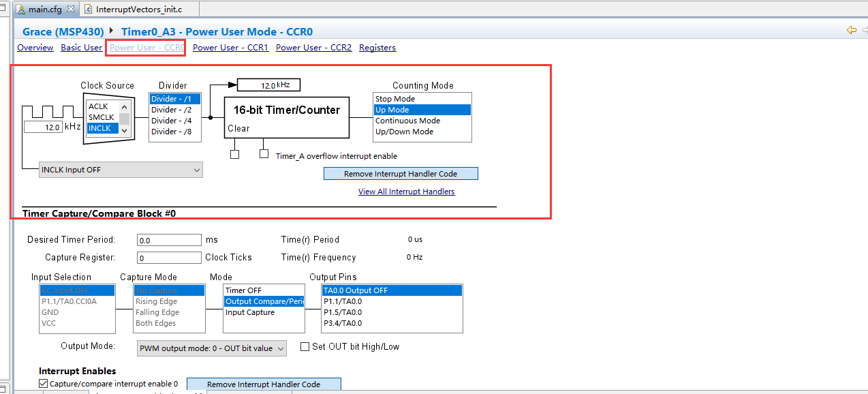Open the PWM output mode dropdown
This screenshot has width=868, height=394.
(x=212, y=348)
